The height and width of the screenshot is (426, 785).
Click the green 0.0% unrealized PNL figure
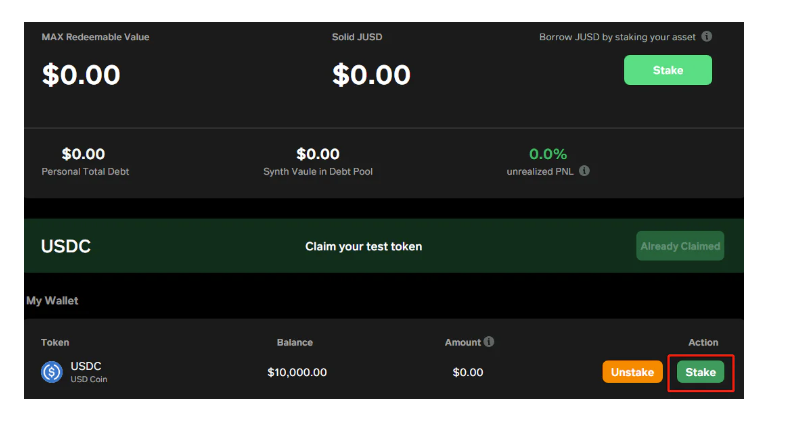coord(548,154)
